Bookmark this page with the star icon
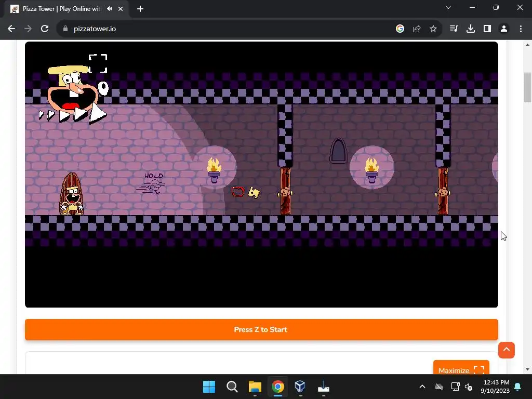This screenshot has height=399, width=532. point(433,29)
